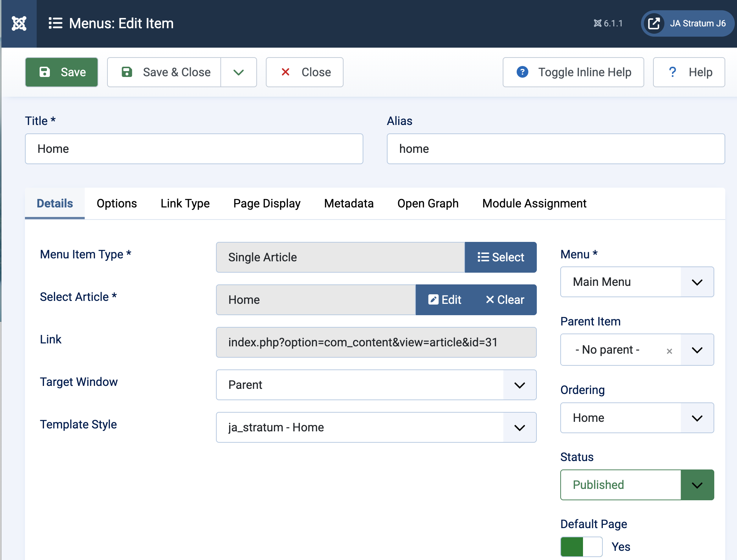Click the Toggle Inline Help button

pyautogui.click(x=573, y=72)
